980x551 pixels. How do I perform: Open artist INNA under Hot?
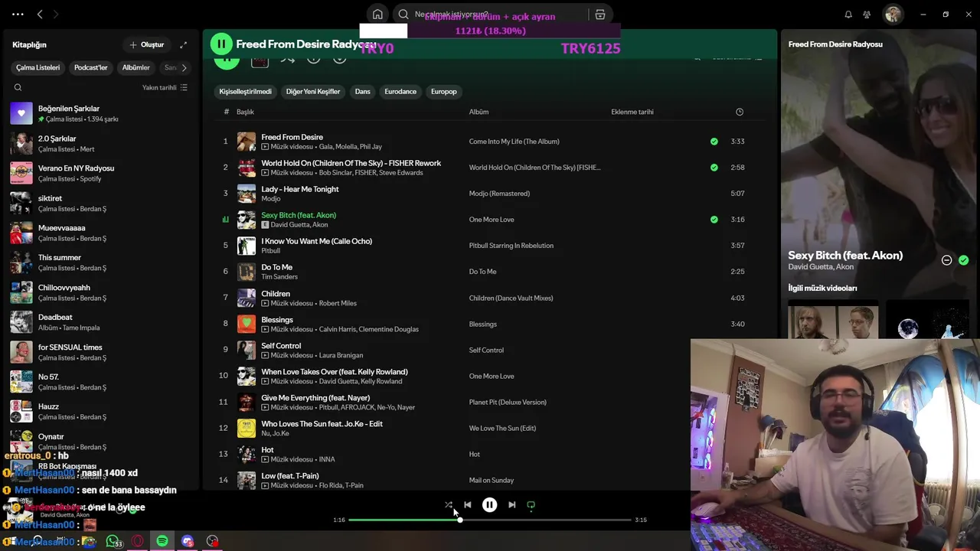pos(327,459)
